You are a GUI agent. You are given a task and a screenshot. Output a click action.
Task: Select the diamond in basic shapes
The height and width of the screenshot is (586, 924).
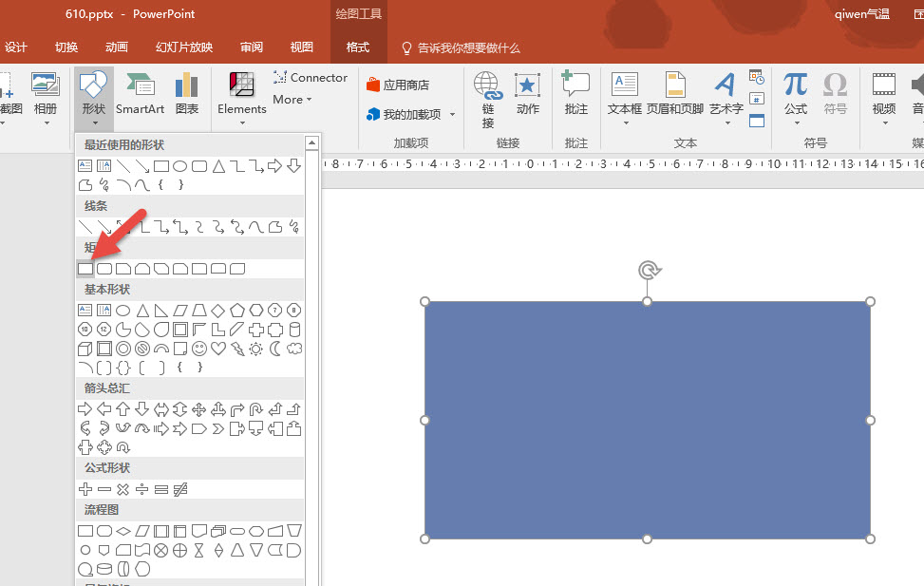point(218,311)
